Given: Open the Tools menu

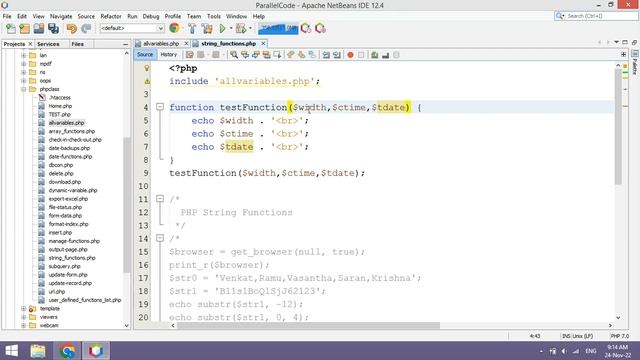Looking at the screenshot, I should click(213, 16).
